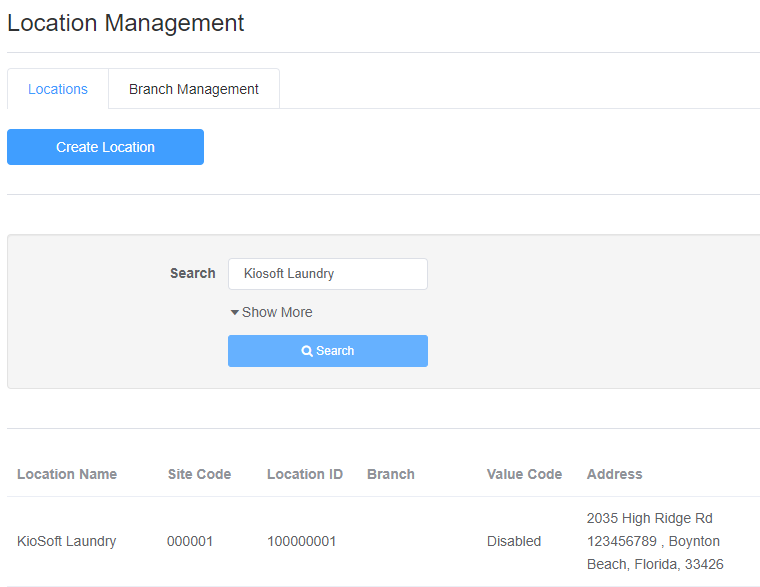This screenshot has height=587, width=760.
Task: Open the Locations tab
Action: pyautogui.click(x=58, y=89)
